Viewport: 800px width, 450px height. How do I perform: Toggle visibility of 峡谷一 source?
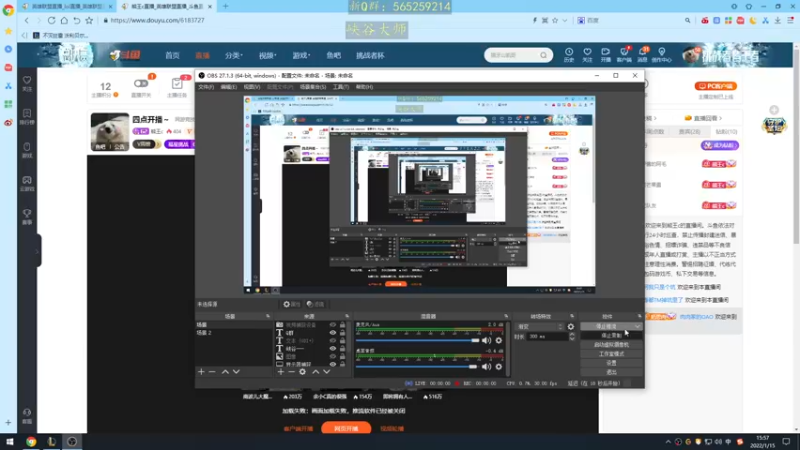click(333, 348)
